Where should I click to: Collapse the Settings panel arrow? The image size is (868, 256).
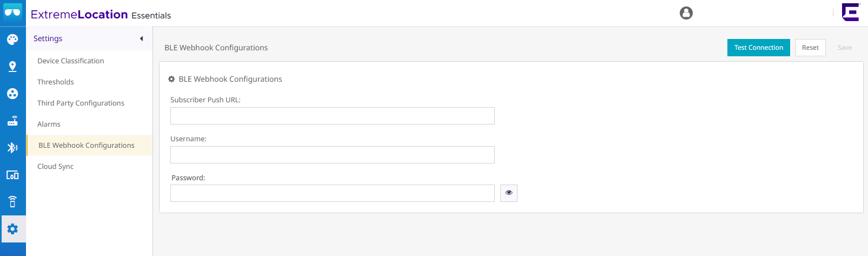click(x=141, y=38)
